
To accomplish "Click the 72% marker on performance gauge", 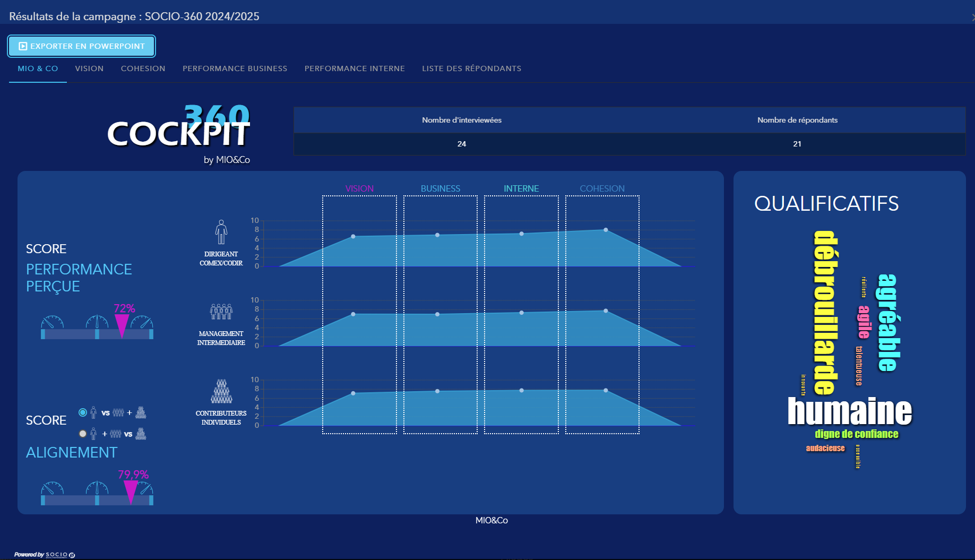I will (x=122, y=325).
